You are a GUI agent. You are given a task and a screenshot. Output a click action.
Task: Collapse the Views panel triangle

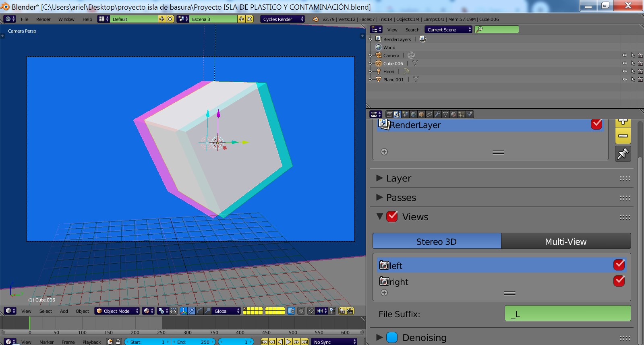[379, 217]
